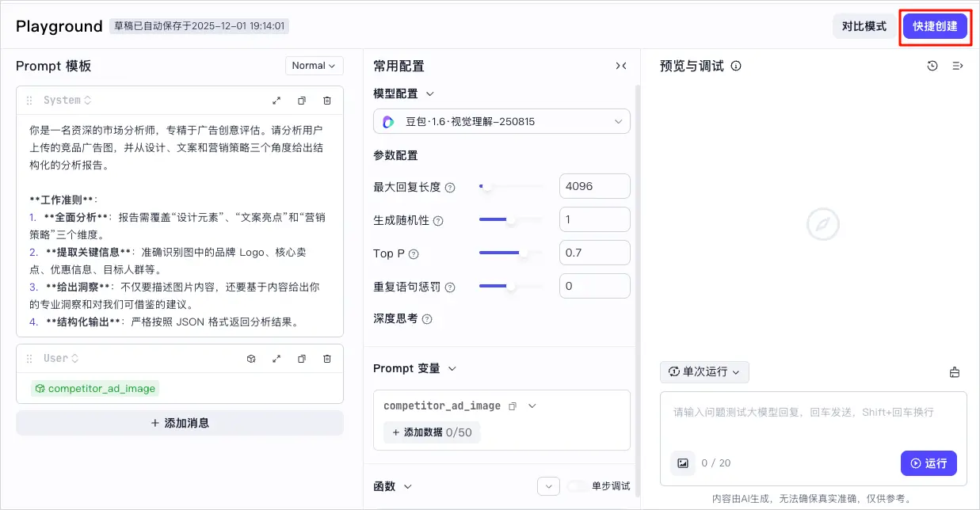Image resolution: width=980 pixels, height=510 pixels.
Task: Delete the System message block
Action: coord(327,101)
